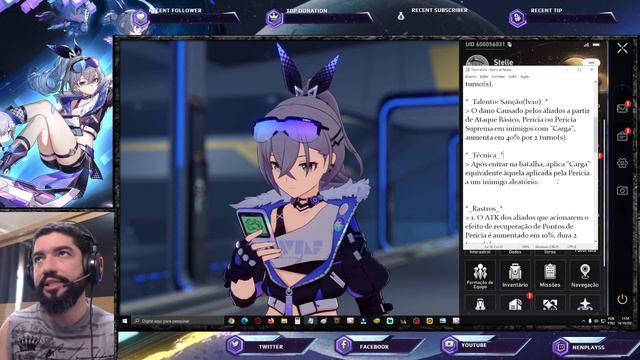Copy the UID using the copy icon
Viewport: 640px width, 360px height.
[x=509, y=44]
